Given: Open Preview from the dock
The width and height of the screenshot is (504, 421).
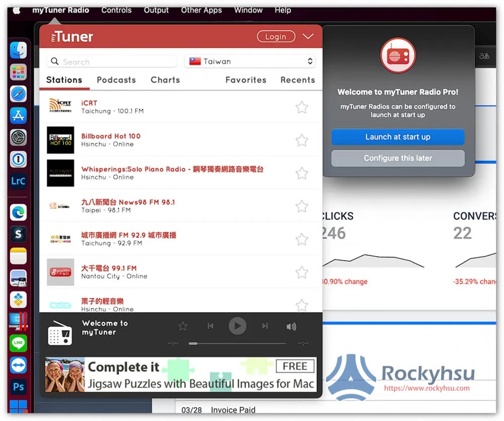Looking at the screenshot, I should tap(18, 278).
